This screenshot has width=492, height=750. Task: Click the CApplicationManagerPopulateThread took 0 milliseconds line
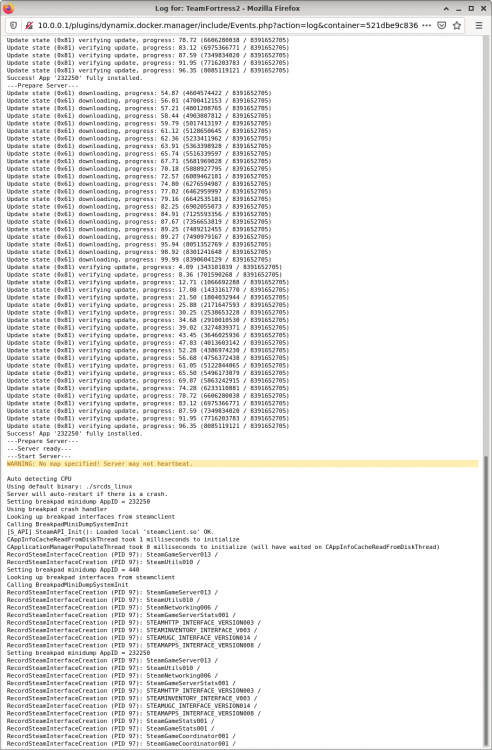pyautogui.click(x=223, y=547)
